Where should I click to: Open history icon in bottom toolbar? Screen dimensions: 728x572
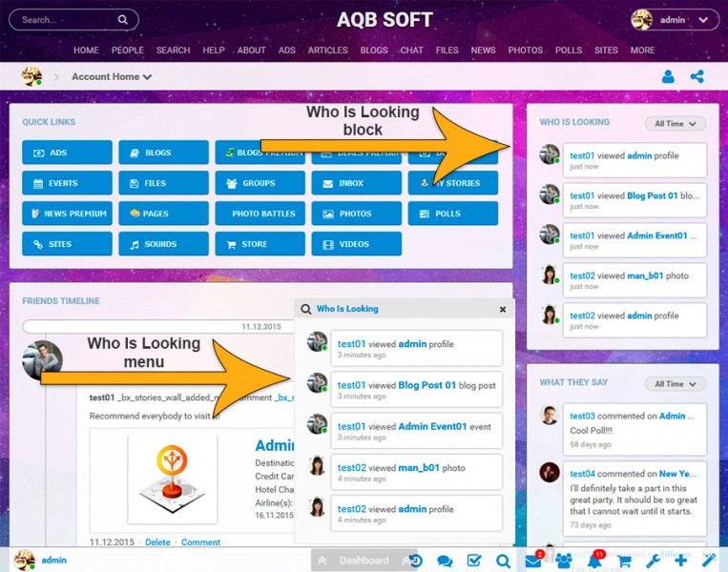point(416,561)
